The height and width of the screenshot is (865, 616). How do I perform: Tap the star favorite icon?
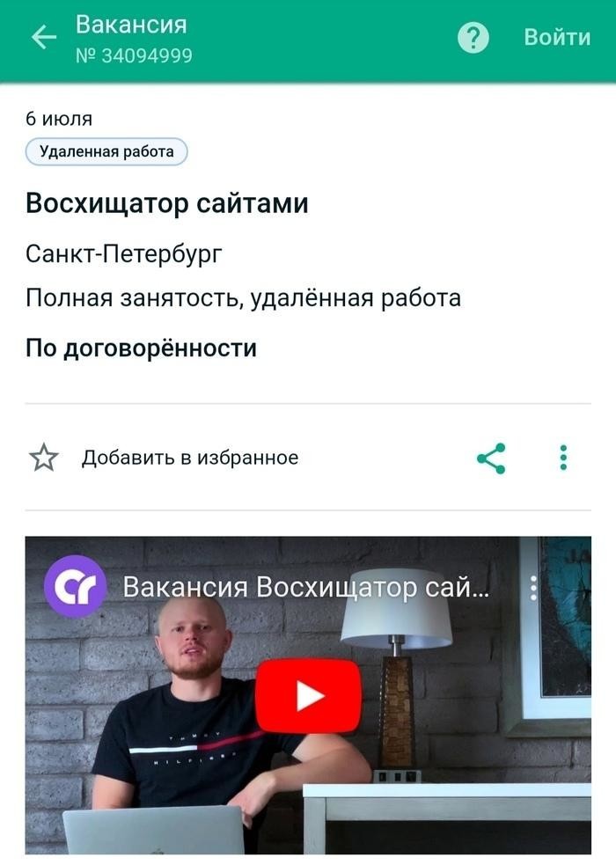44,458
